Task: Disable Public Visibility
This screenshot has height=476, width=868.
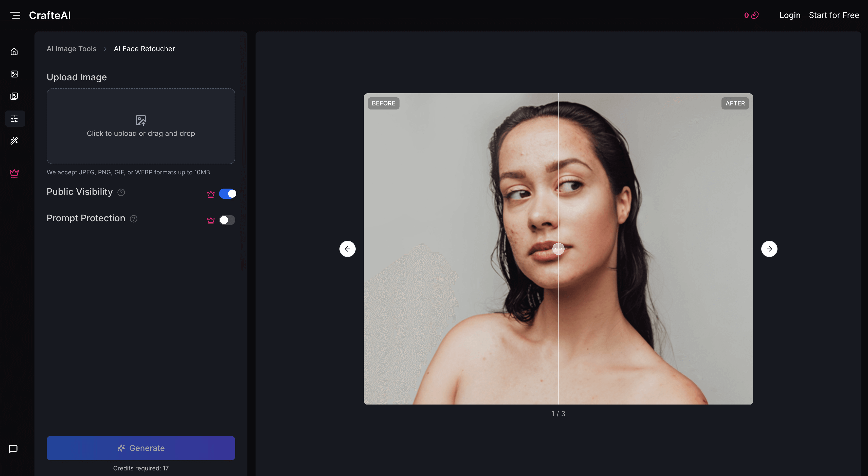Action: coord(228,193)
